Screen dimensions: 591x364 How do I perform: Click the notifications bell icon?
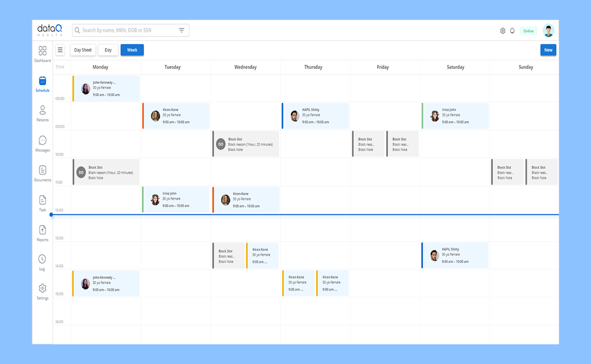coord(512,31)
